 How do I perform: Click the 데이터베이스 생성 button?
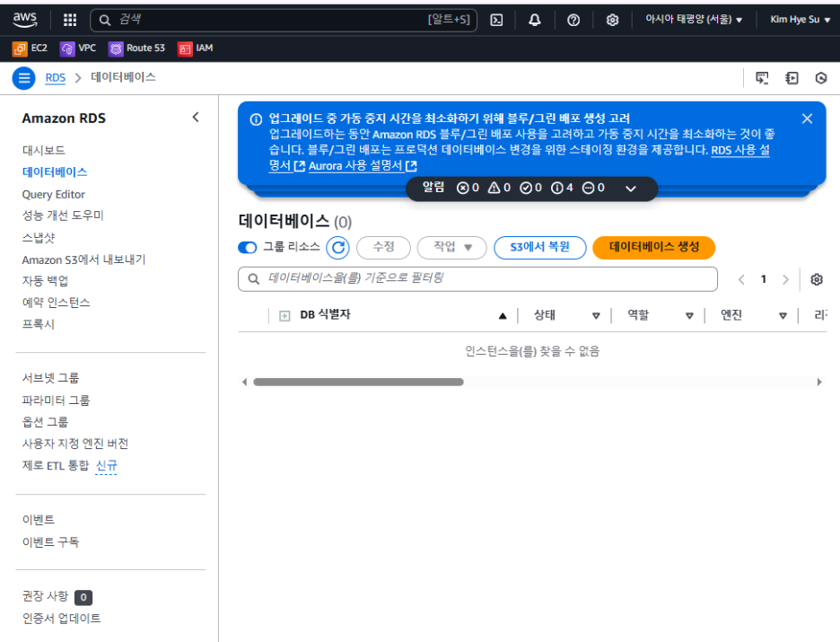[x=653, y=248]
